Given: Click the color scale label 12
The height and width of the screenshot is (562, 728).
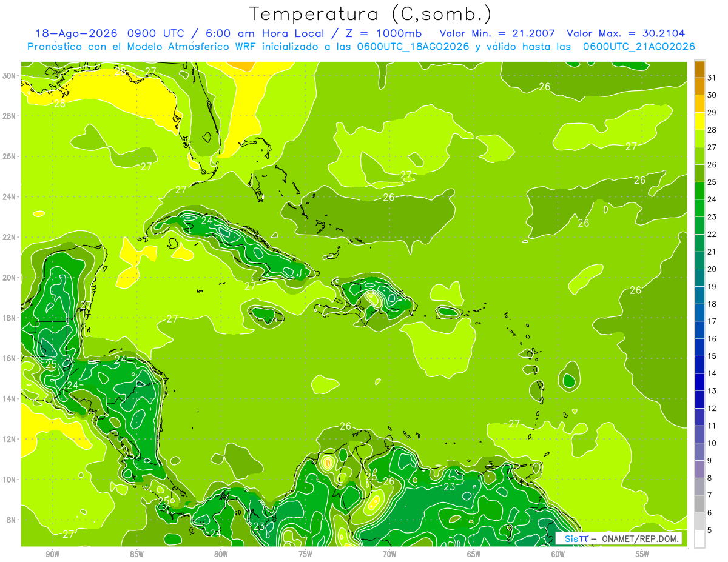Looking at the screenshot, I should 712,409.
